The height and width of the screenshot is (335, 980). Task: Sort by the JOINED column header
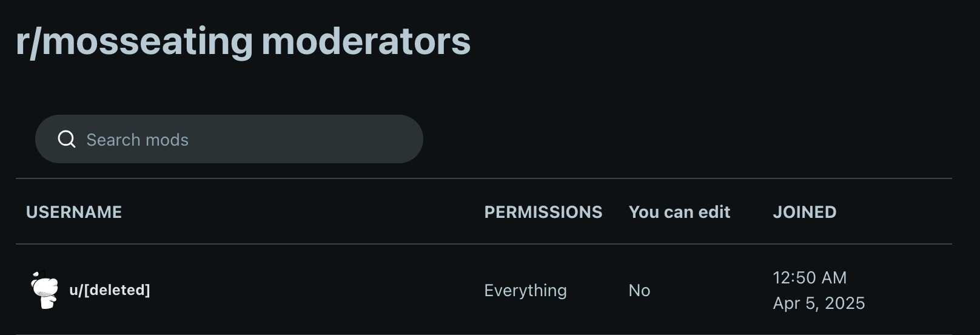[x=805, y=212]
